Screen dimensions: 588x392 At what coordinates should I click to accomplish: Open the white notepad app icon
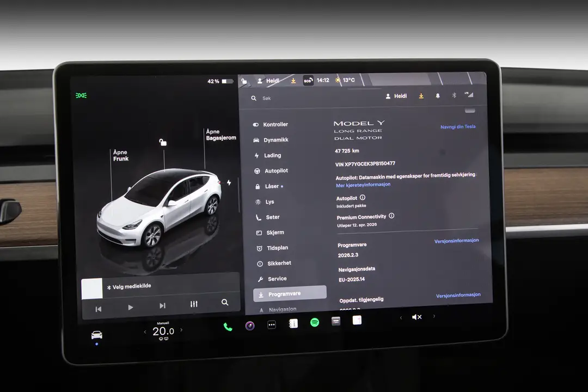pyautogui.click(x=357, y=320)
